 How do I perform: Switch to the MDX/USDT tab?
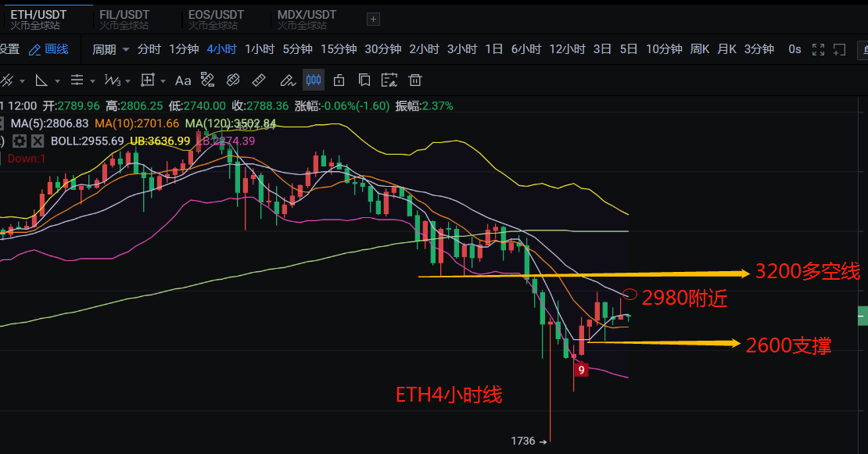click(x=307, y=20)
